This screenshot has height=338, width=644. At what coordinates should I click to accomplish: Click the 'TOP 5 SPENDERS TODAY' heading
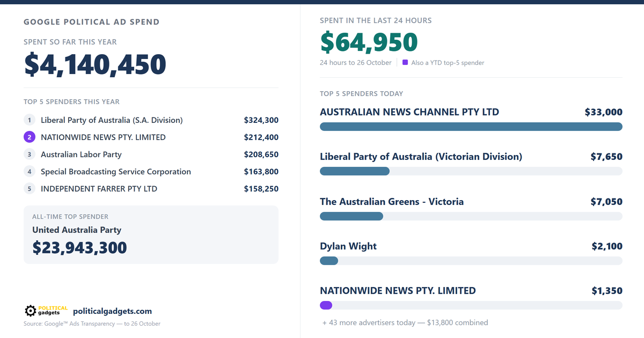[x=361, y=94]
